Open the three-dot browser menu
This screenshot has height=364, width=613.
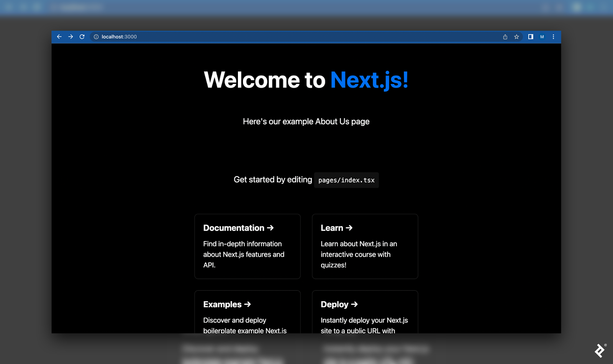tap(553, 37)
